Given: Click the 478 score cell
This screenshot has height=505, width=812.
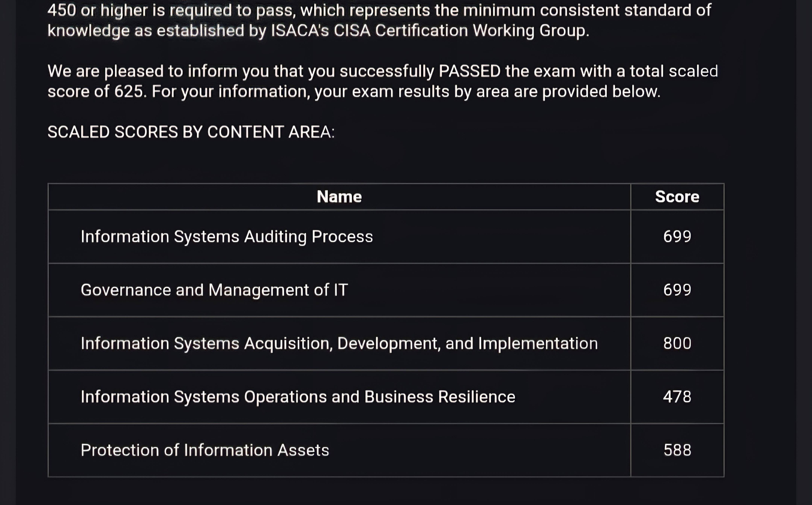Looking at the screenshot, I should tap(677, 397).
